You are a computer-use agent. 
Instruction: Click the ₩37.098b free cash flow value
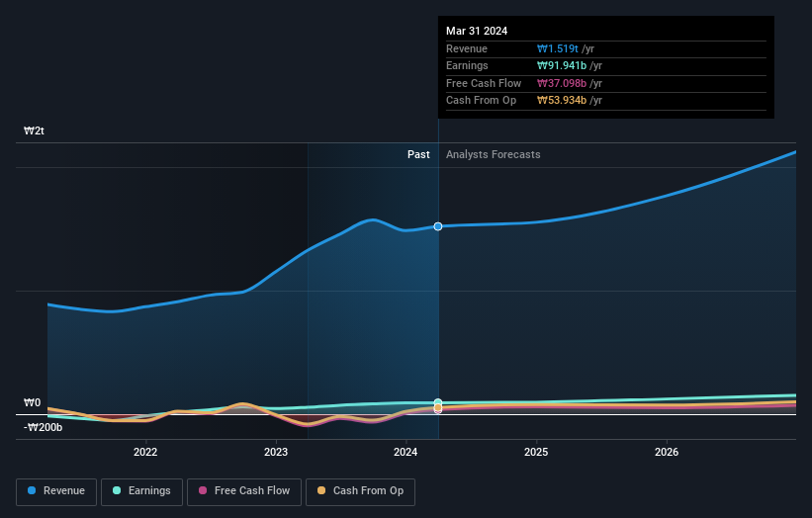tap(562, 83)
